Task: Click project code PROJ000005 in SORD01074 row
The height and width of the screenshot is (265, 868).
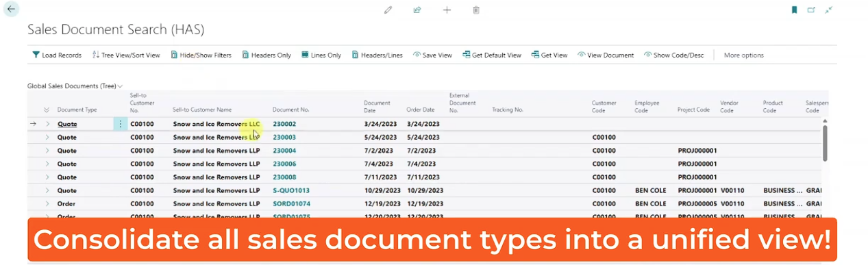Action: pyautogui.click(x=697, y=204)
